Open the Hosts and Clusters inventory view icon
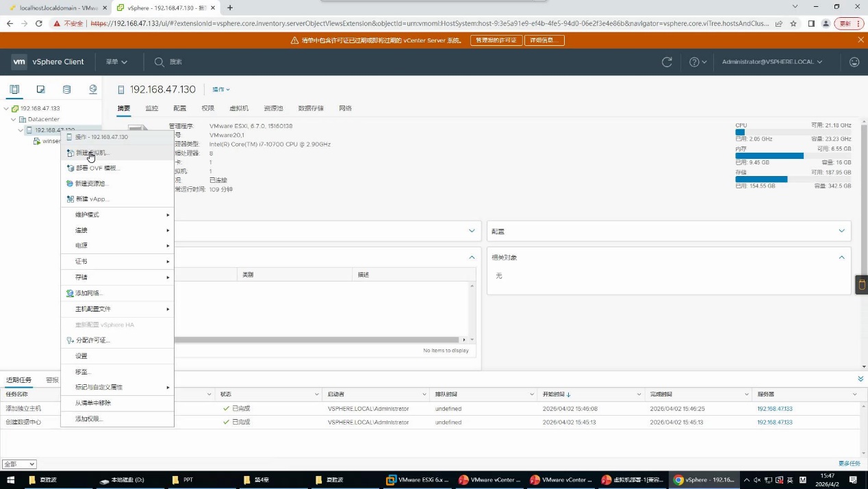This screenshot has width=868, height=489. tap(14, 89)
